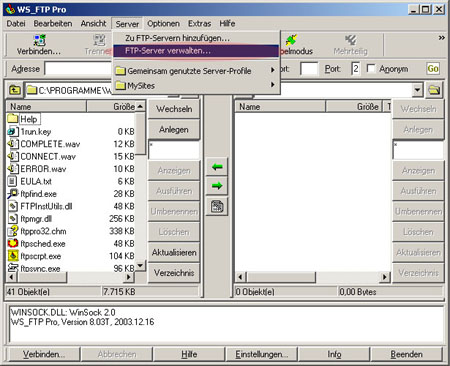Screen dimensions: 450x366
Task: Sort remote list by Name column
Action: click(x=280, y=107)
